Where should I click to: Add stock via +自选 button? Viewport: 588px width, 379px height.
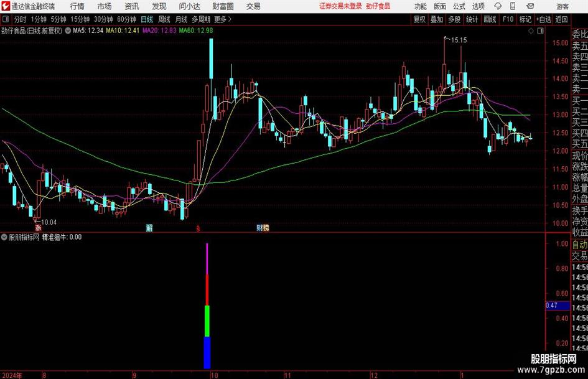pyautogui.click(x=543, y=19)
